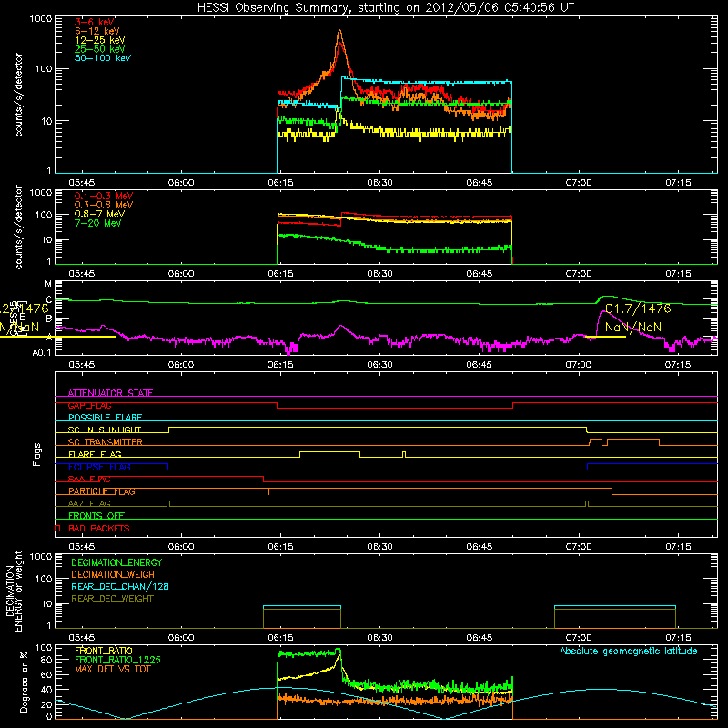
Task: Click the 07:00 tick label under decimation panel
Action: tap(579, 638)
